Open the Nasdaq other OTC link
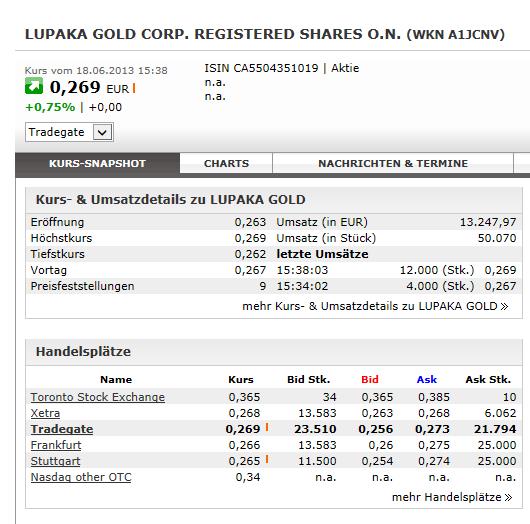 pos(81,477)
